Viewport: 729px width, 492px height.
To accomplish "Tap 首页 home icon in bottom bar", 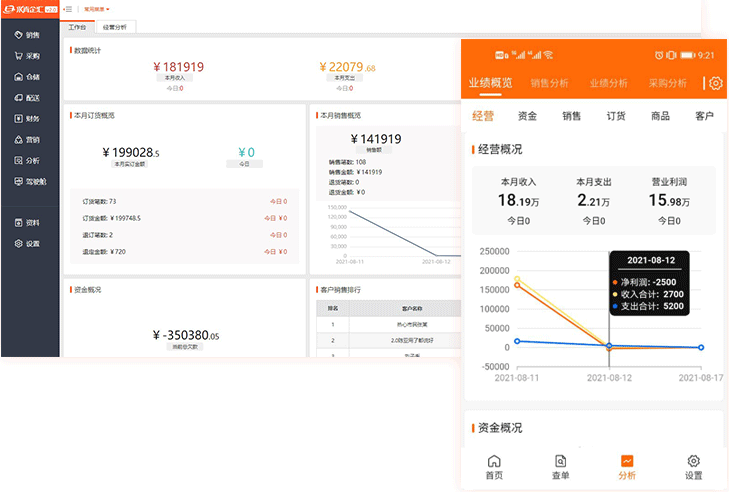I will tap(493, 467).
